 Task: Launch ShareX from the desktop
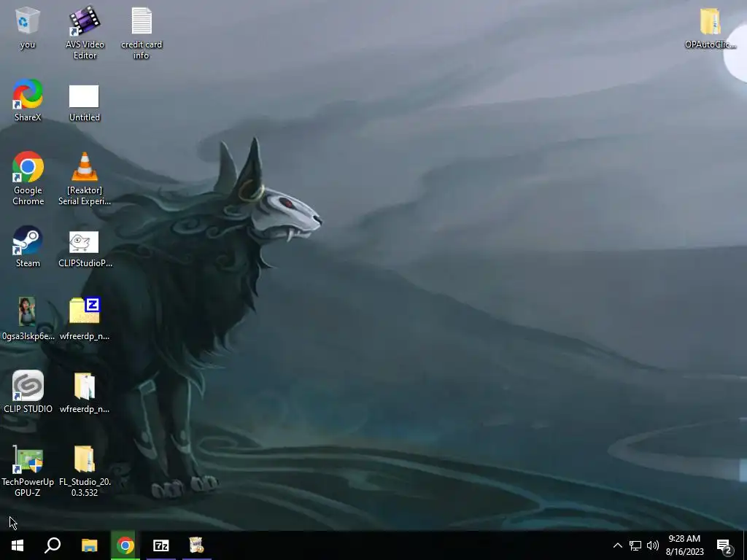click(28, 101)
